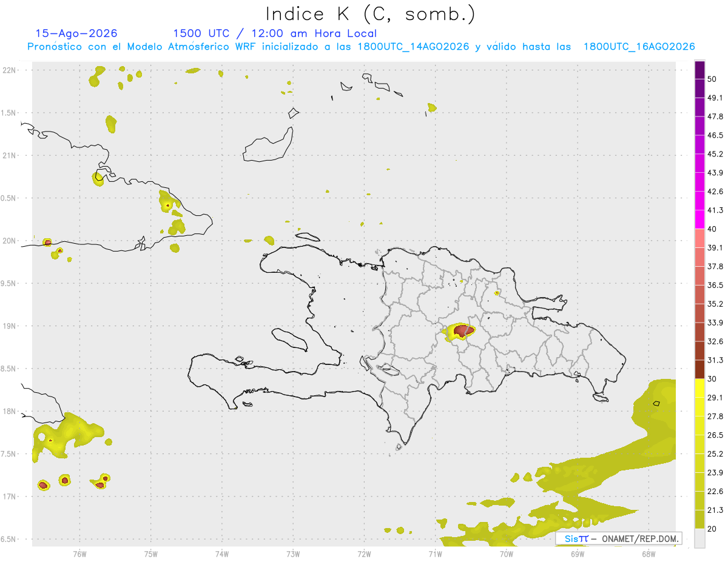
Task: Click the '21N' latitude label
Action: 10,156
